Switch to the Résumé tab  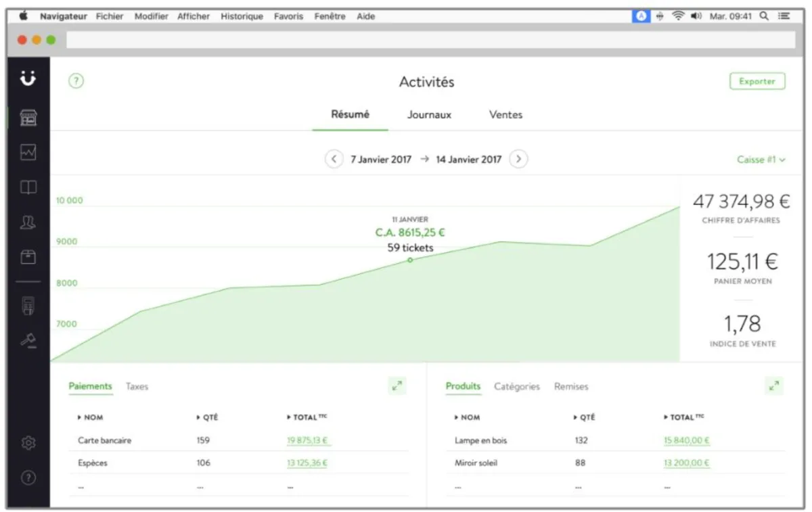point(351,114)
